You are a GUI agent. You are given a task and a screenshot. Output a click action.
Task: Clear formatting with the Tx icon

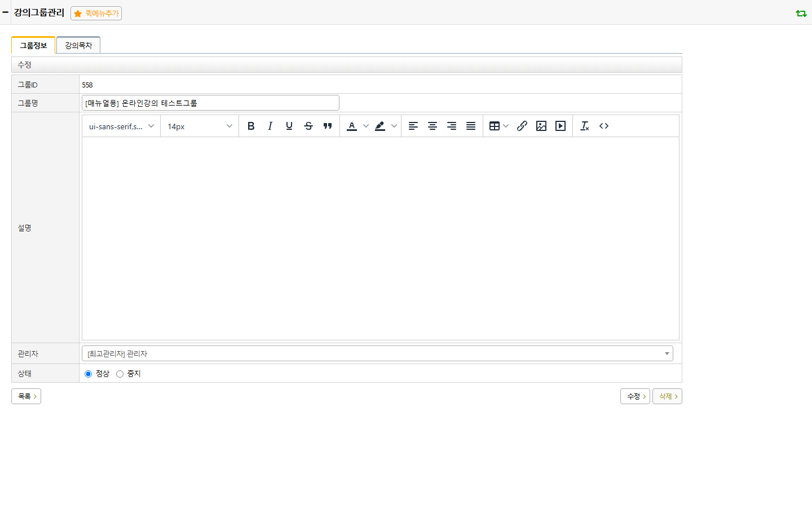pyautogui.click(x=585, y=126)
